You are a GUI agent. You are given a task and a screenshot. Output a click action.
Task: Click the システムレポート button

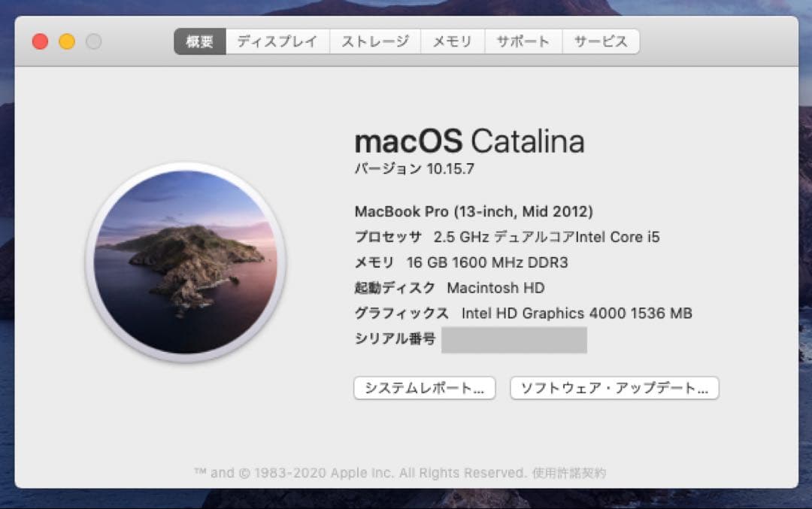[x=425, y=388]
